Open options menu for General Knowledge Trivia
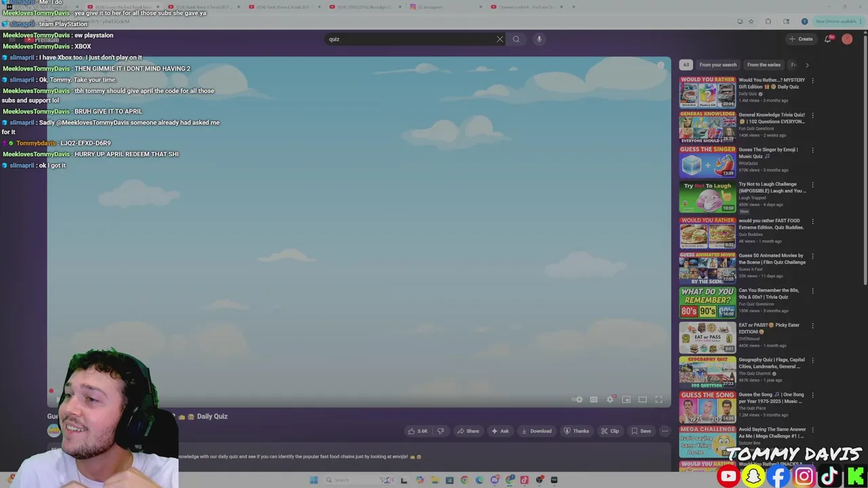Viewport: 868px width, 488px height. click(812, 115)
